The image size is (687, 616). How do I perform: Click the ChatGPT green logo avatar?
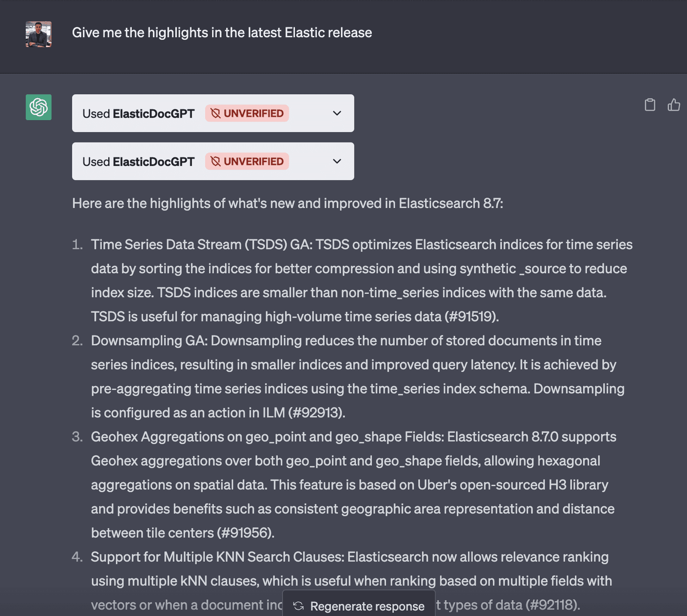(x=38, y=108)
